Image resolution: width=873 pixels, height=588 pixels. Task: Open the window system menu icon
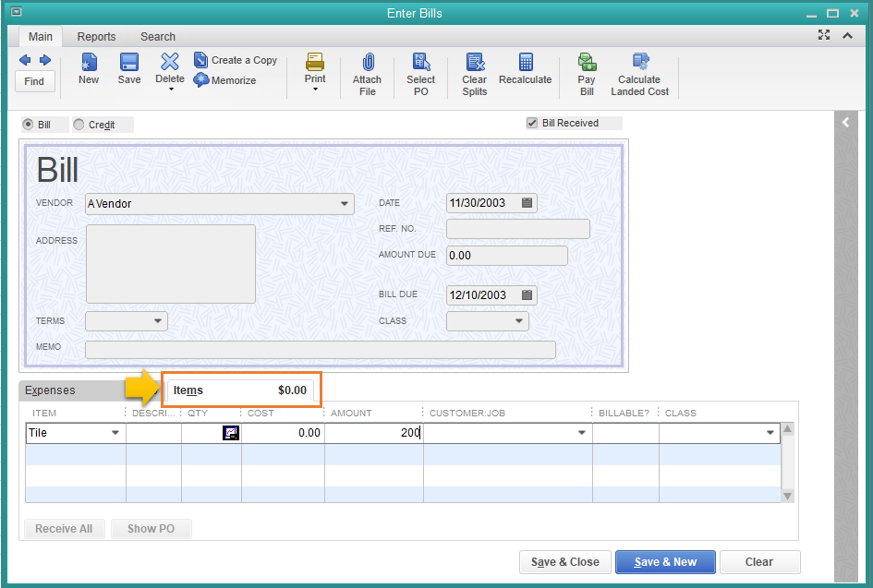click(x=17, y=12)
